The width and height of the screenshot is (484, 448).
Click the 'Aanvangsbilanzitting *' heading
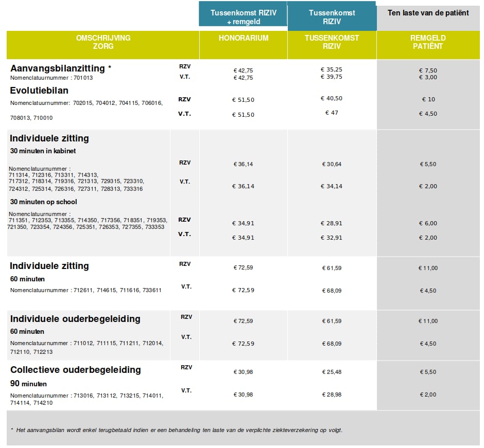(x=61, y=68)
